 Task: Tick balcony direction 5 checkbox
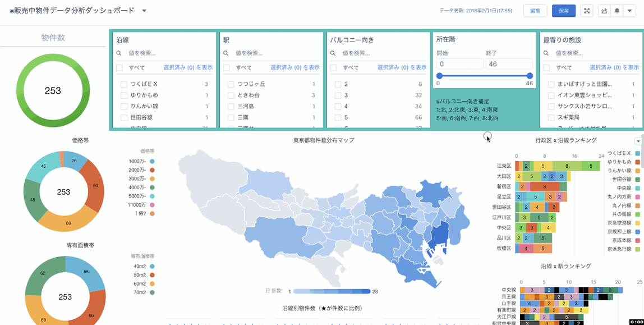point(338,117)
